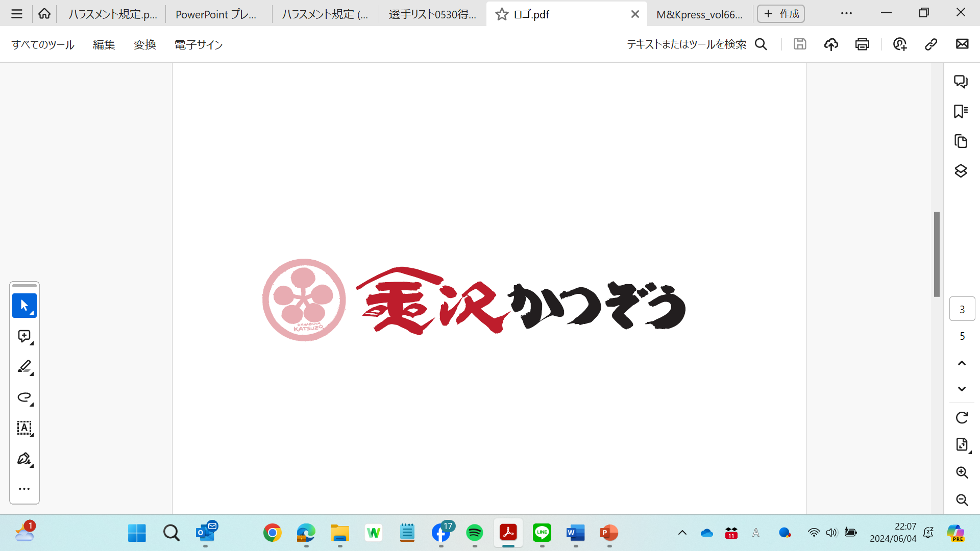Copy the share link
This screenshot has height=551, width=980.
point(931,44)
